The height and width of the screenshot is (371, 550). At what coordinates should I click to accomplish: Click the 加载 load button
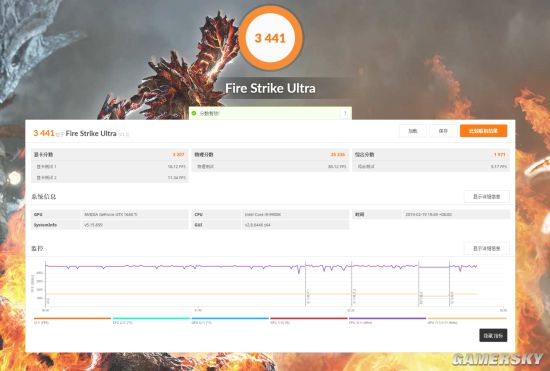(x=413, y=131)
